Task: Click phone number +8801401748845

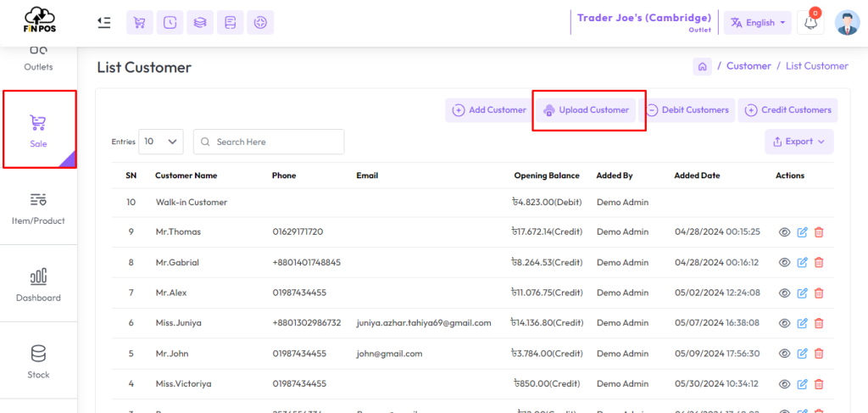Action: (307, 262)
